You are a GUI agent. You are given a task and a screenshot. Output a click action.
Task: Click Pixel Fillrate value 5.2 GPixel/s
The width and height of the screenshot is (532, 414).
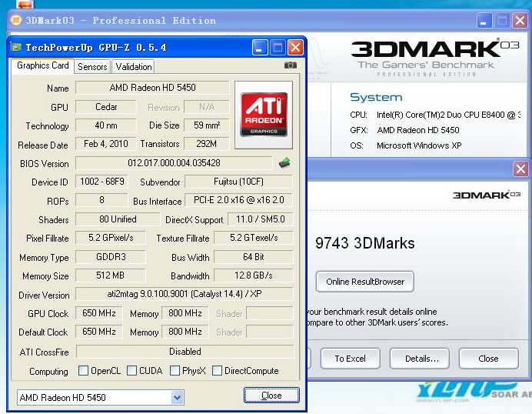click(x=111, y=238)
